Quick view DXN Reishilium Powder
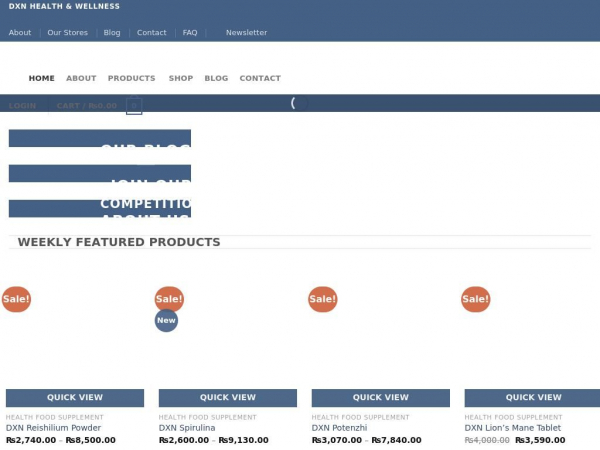The image size is (600, 450). coord(75,398)
